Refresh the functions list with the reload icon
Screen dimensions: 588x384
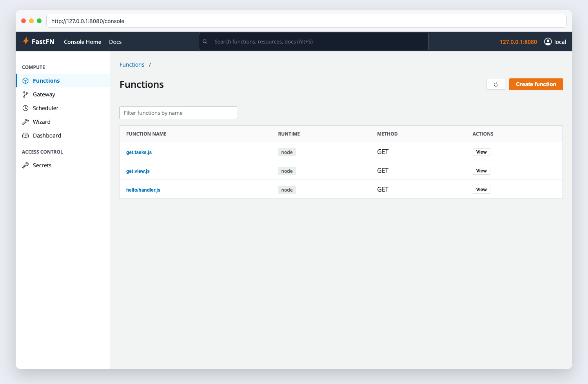[x=495, y=84]
